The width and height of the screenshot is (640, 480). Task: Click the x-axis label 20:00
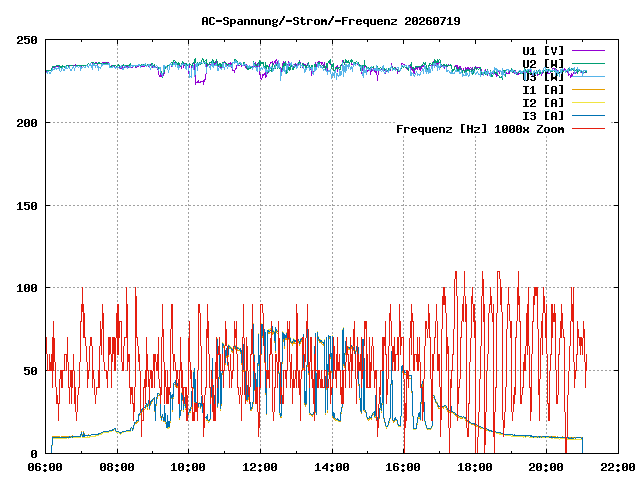pyautogui.click(x=547, y=467)
